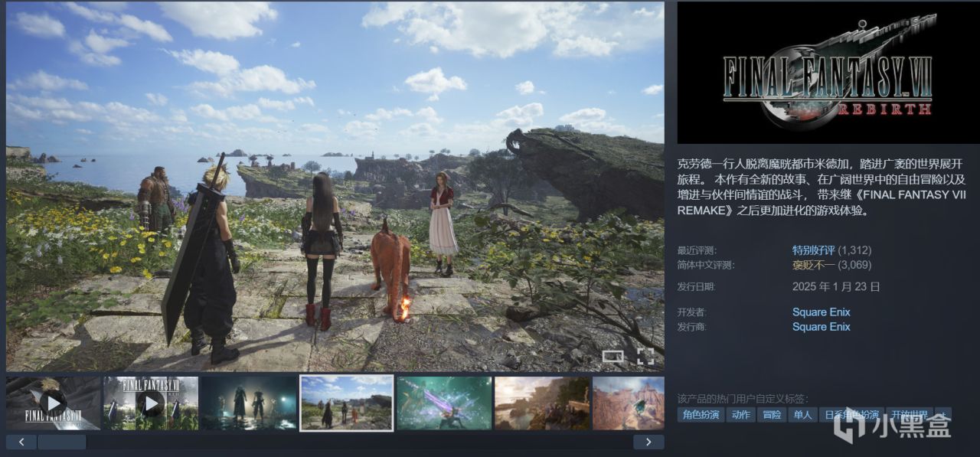Click the thumbnail strip scrollbar handle
The width and height of the screenshot is (980, 457).
pyautogui.click(x=62, y=442)
